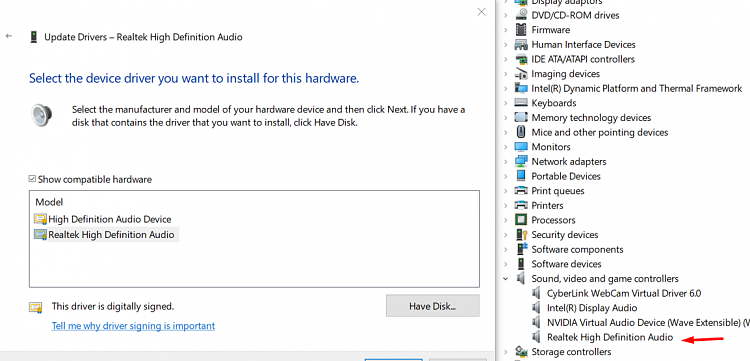This screenshot has width=750, height=361.
Task: Click the IDE ATA/ATAPI controllers icon
Action: pos(521,59)
